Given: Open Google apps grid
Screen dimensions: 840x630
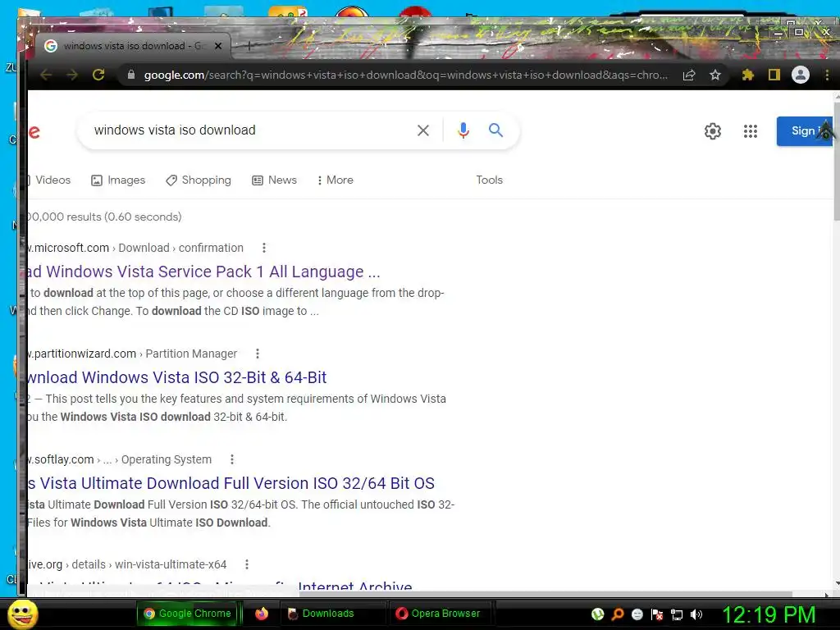Looking at the screenshot, I should [751, 130].
